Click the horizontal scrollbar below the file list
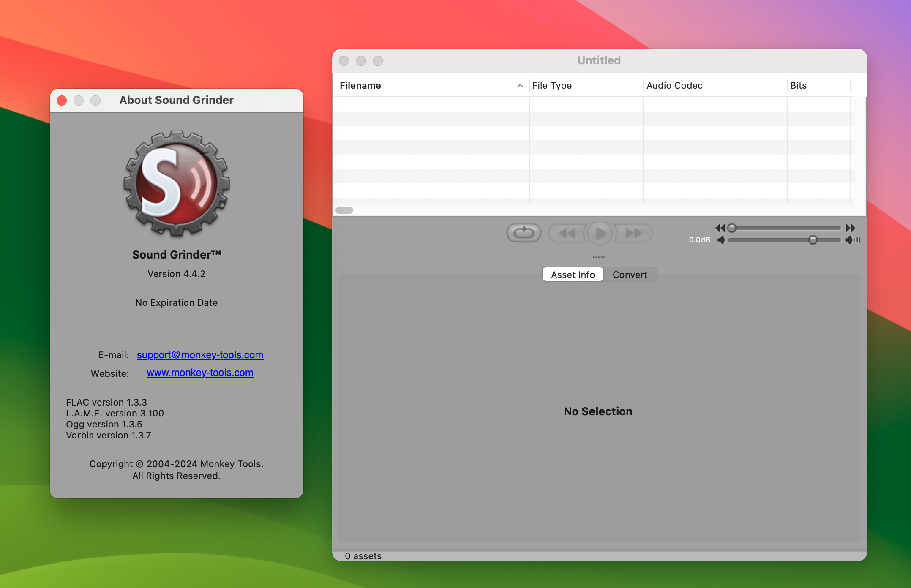This screenshot has height=588, width=911. (x=344, y=210)
